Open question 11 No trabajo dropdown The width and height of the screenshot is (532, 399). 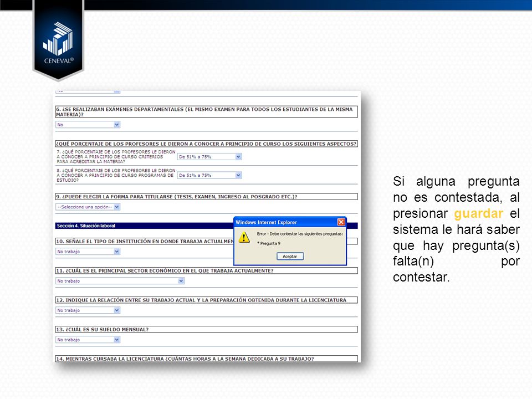120,281
